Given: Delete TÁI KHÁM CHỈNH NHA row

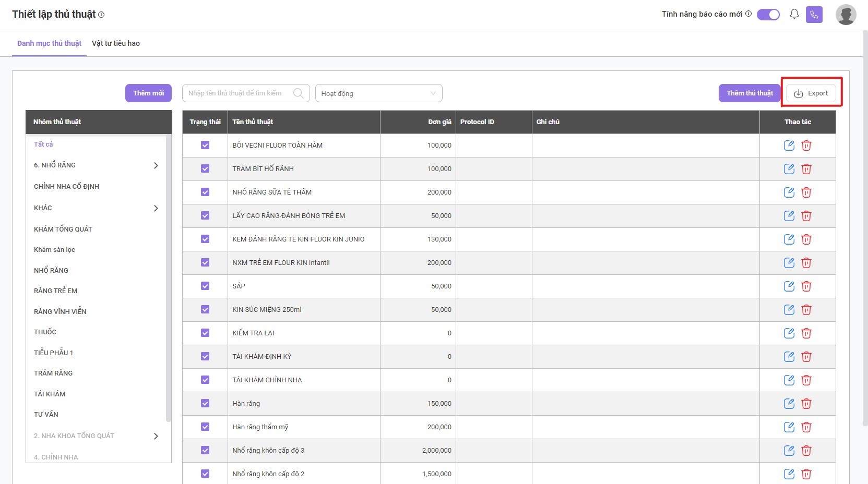Looking at the screenshot, I should coord(806,380).
